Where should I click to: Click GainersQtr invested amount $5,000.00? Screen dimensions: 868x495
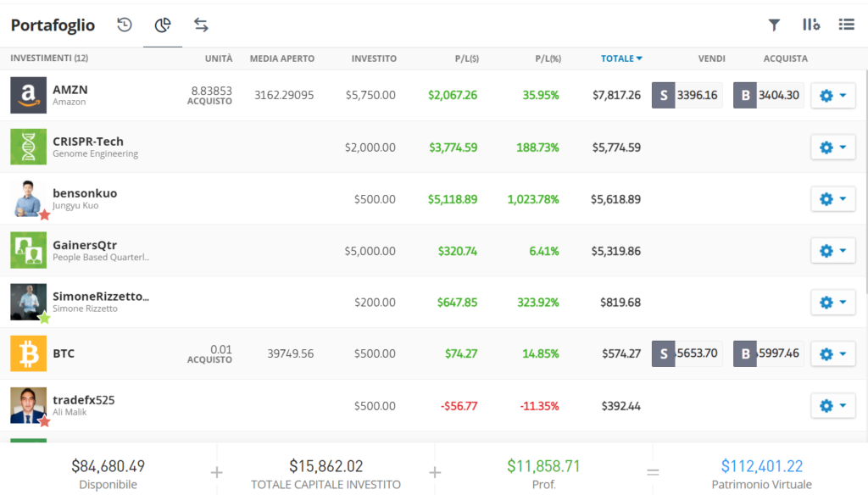[370, 251]
